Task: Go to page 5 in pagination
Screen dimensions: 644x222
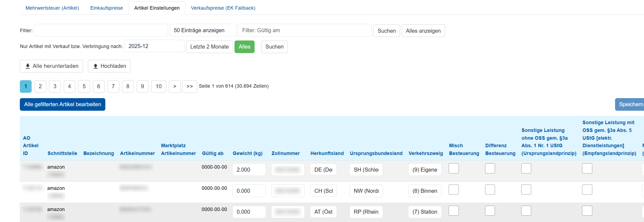Action: point(84,86)
